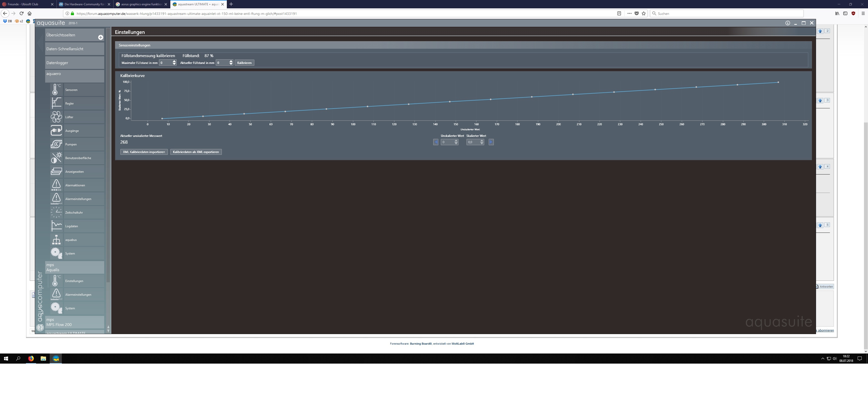
Task: Open the aquabus network icon
Action: click(x=56, y=240)
